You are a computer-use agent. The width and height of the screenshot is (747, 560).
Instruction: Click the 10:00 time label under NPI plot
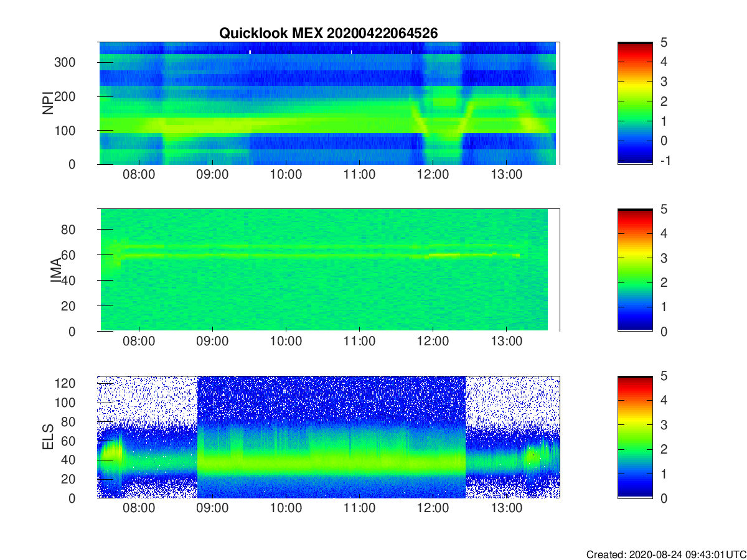pos(286,175)
